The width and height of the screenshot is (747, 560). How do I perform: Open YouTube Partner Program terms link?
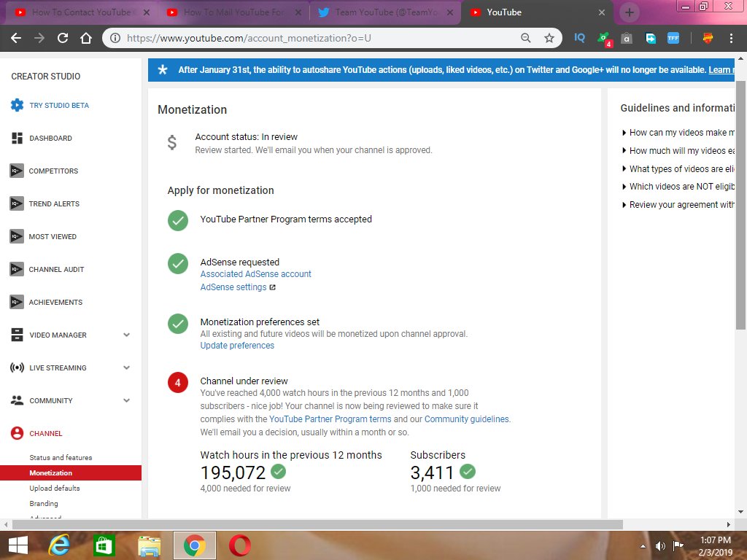(330, 419)
